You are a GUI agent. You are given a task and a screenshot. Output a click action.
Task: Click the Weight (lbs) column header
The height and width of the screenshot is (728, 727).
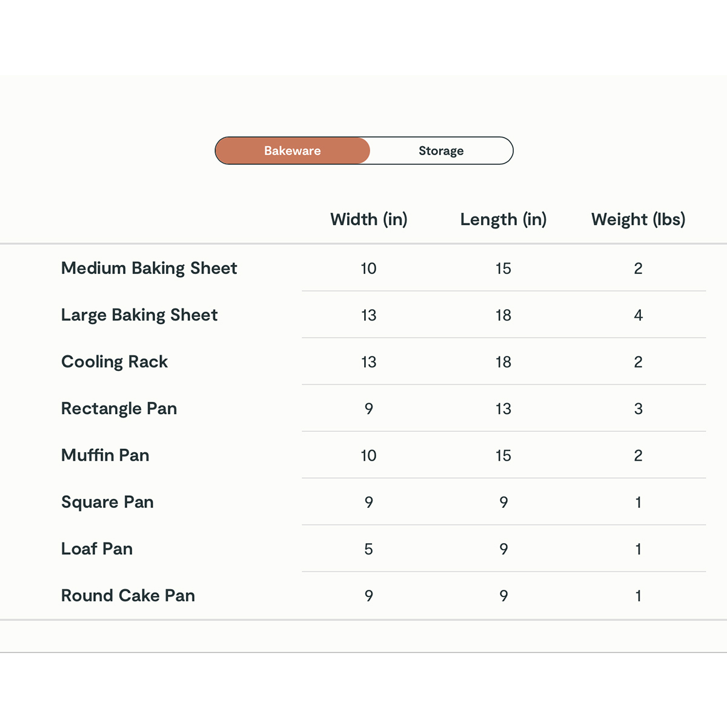point(638,219)
